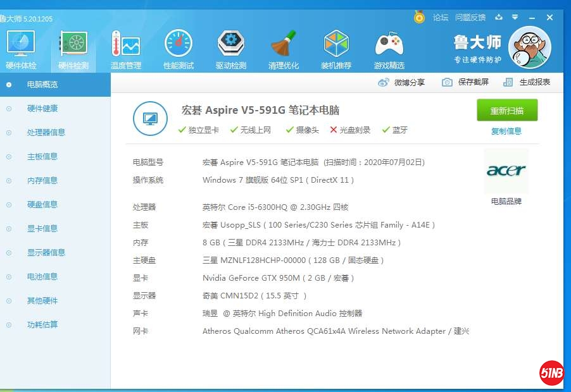Generate report with 生成报表

(x=527, y=82)
